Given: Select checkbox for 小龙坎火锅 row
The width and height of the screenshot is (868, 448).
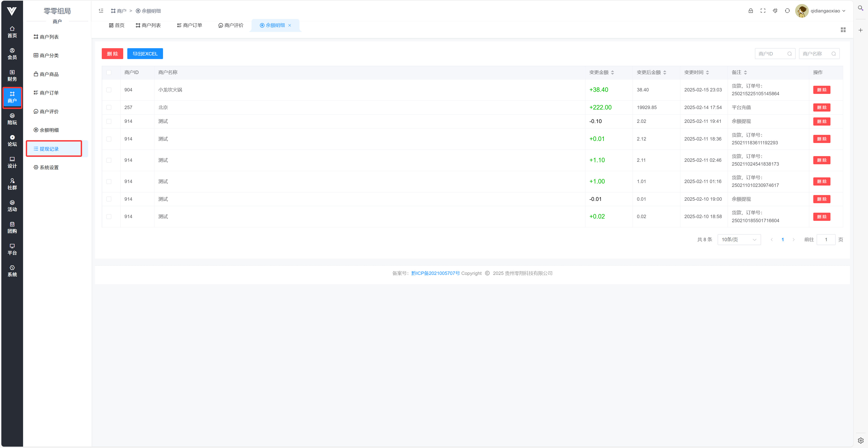Looking at the screenshot, I should click(x=109, y=90).
